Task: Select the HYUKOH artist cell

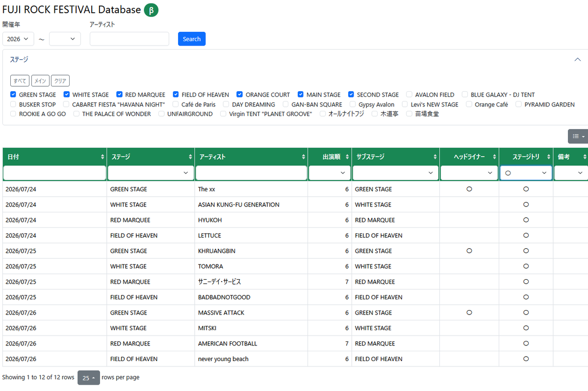Action: [251, 220]
